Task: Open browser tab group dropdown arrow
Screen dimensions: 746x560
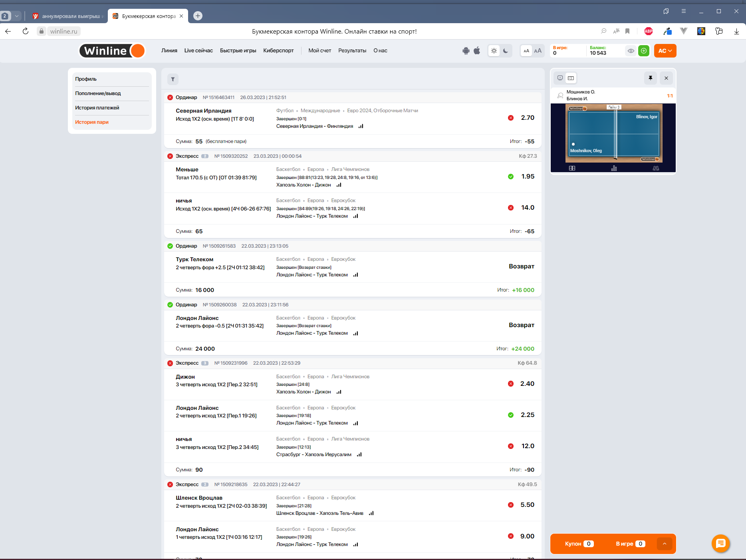Action: pos(17,16)
